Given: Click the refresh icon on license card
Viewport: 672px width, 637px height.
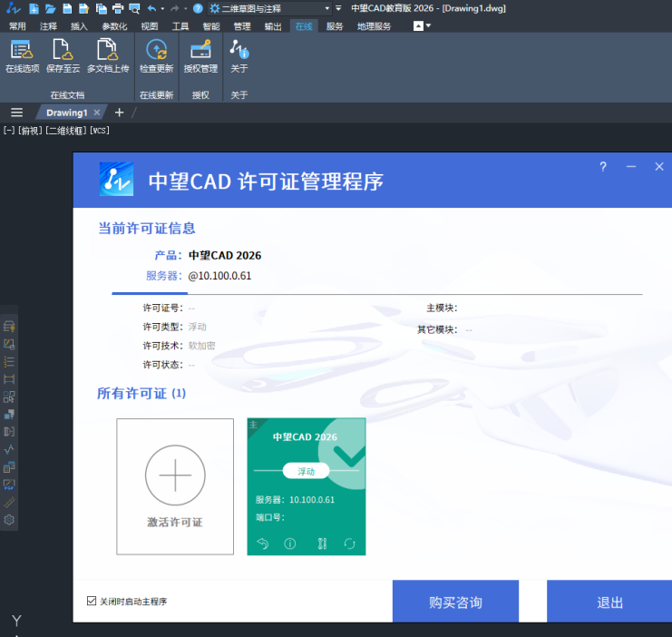Looking at the screenshot, I should click(x=349, y=544).
